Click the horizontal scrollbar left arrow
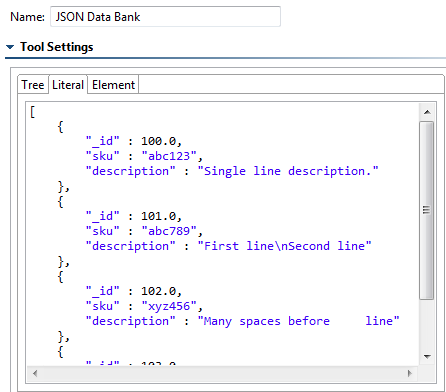The image size is (446, 392). (x=35, y=373)
